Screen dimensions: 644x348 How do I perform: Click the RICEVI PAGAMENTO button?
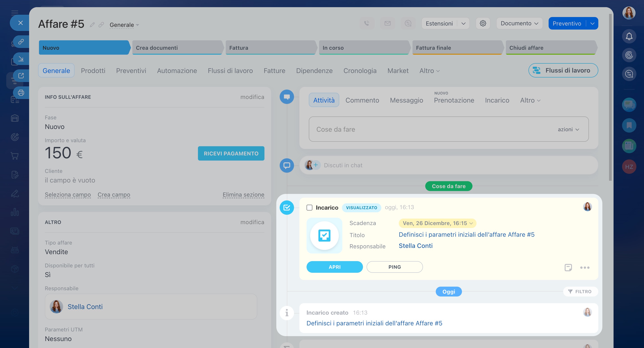[231, 153]
